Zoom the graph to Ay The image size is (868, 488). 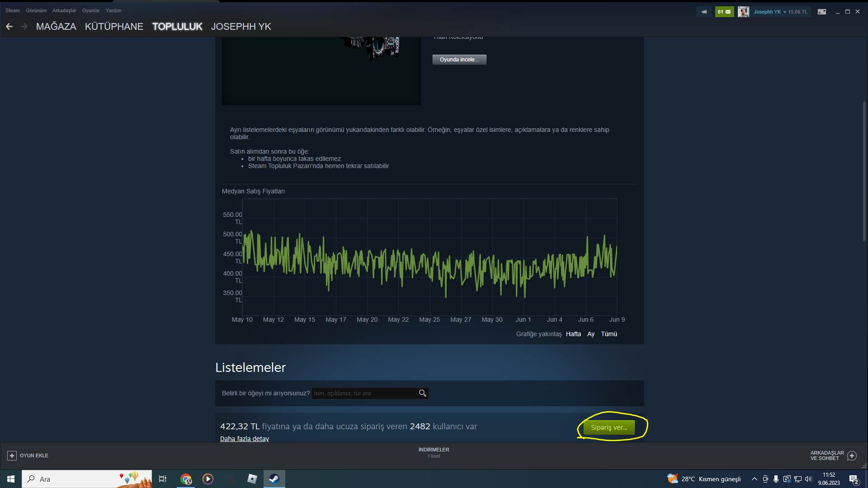[x=591, y=334]
